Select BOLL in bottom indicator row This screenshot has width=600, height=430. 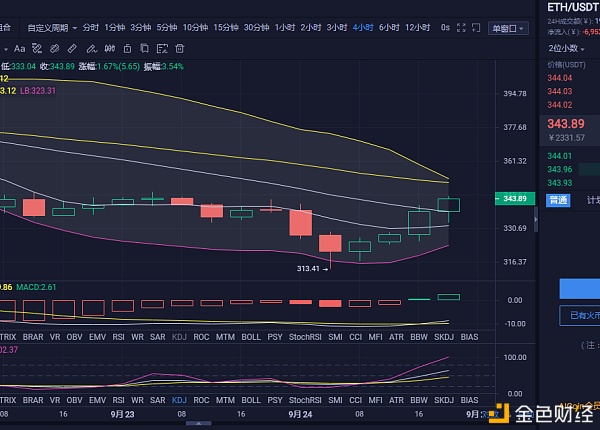click(x=251, y=400)
